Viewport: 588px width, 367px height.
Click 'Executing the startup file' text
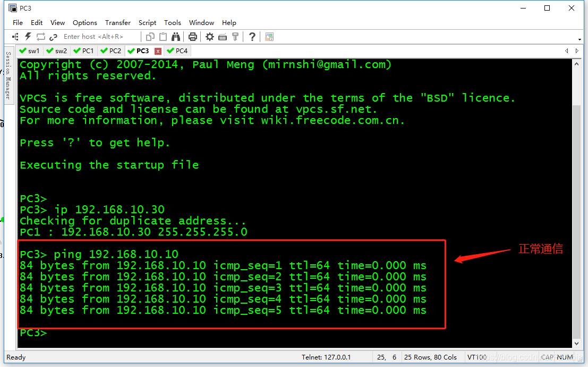click(x=109, y=165)
